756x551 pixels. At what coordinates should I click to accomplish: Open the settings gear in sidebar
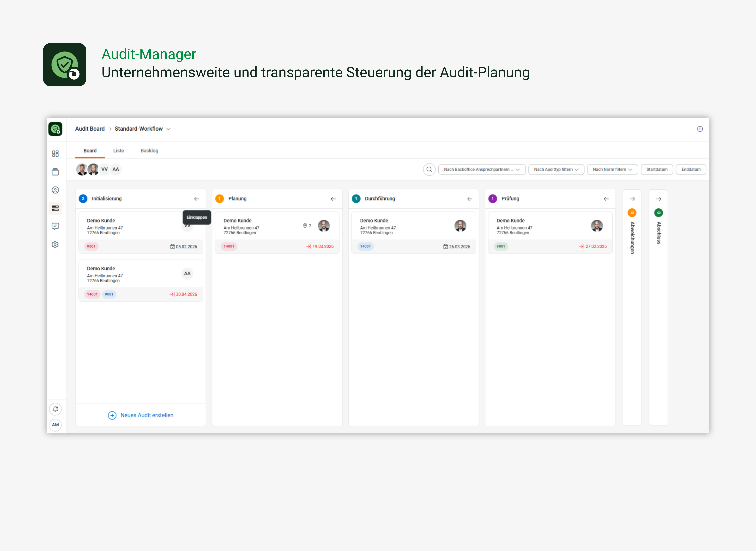pos(55,244)
